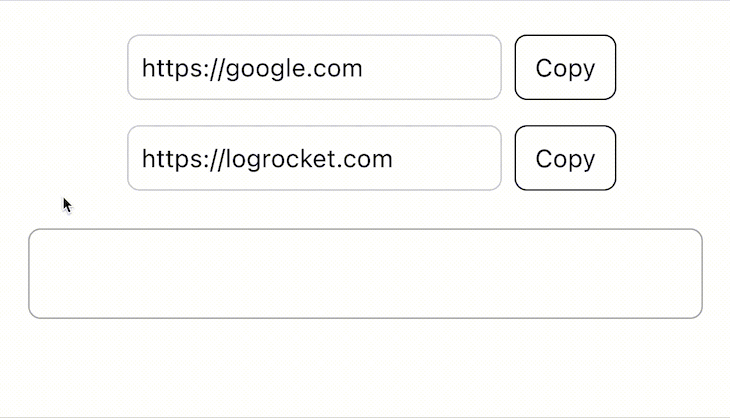Place cursor in the first URL field
Screen dimensions: 730x418
pos(314,67)
